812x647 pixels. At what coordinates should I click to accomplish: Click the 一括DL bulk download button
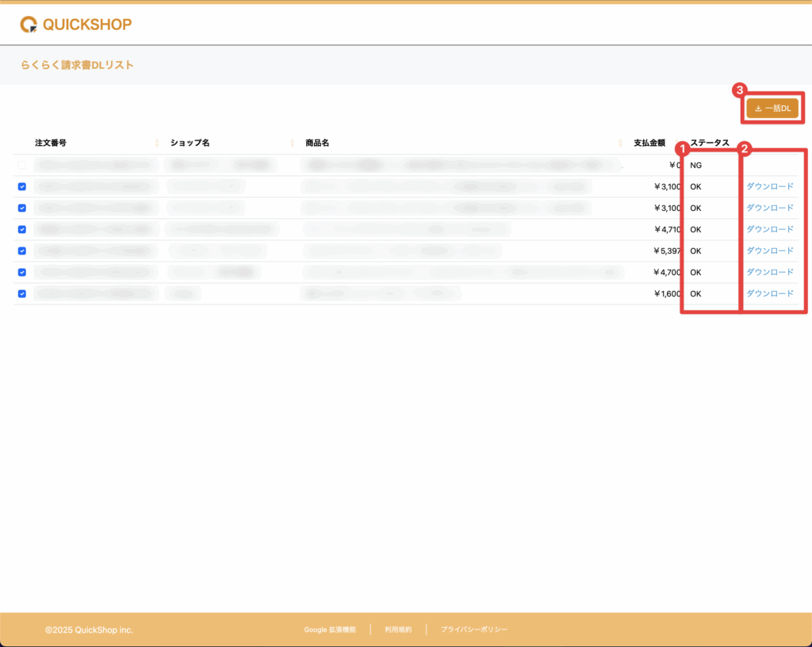(x=772, y=109)
